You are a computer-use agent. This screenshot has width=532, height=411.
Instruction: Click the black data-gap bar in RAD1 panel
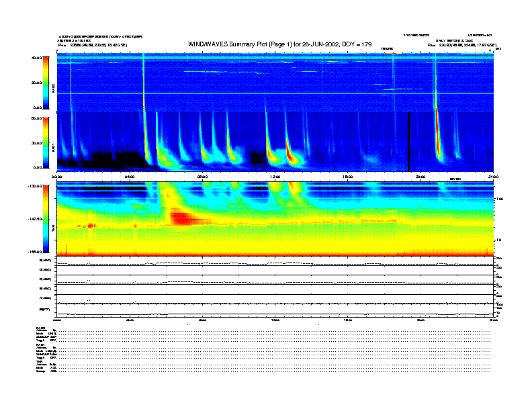(x=408, y=142)
